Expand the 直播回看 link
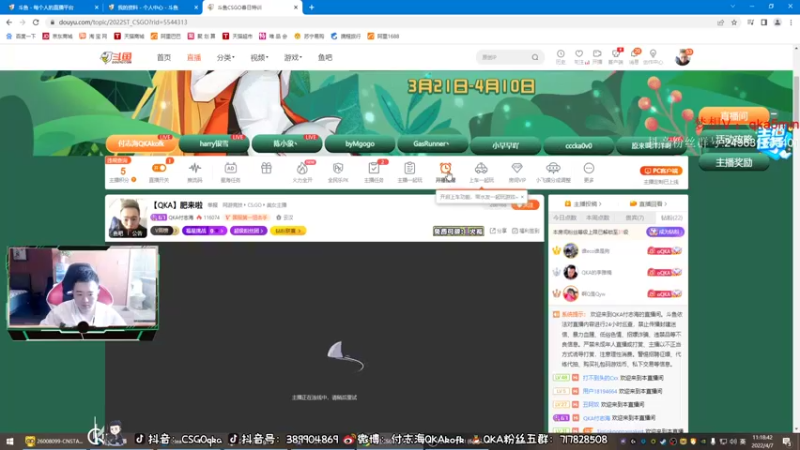Screen dimensions: 800x450 coord(648,204)
